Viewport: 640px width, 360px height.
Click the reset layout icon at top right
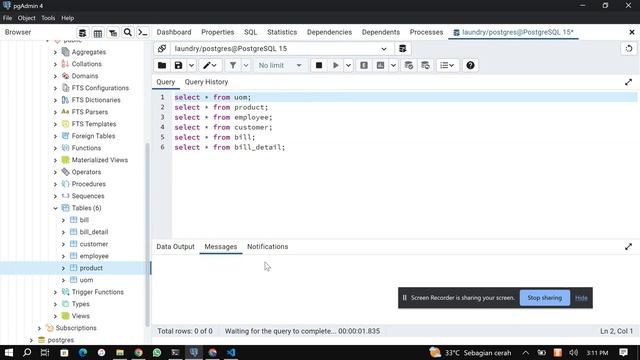[x=629, y=49]
